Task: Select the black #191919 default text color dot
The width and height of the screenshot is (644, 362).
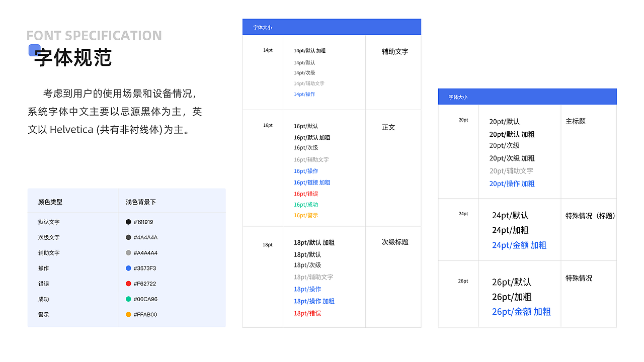Action: pos(128,222)
